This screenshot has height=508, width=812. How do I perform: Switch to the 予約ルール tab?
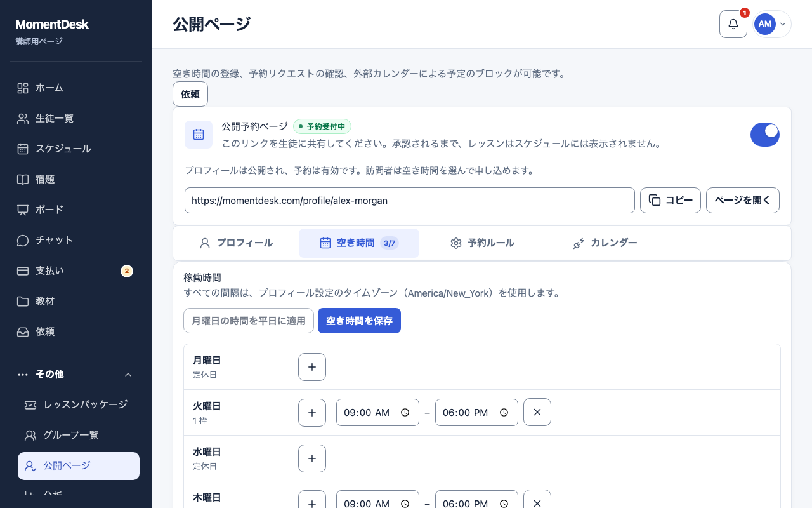(x=482, y=243)
